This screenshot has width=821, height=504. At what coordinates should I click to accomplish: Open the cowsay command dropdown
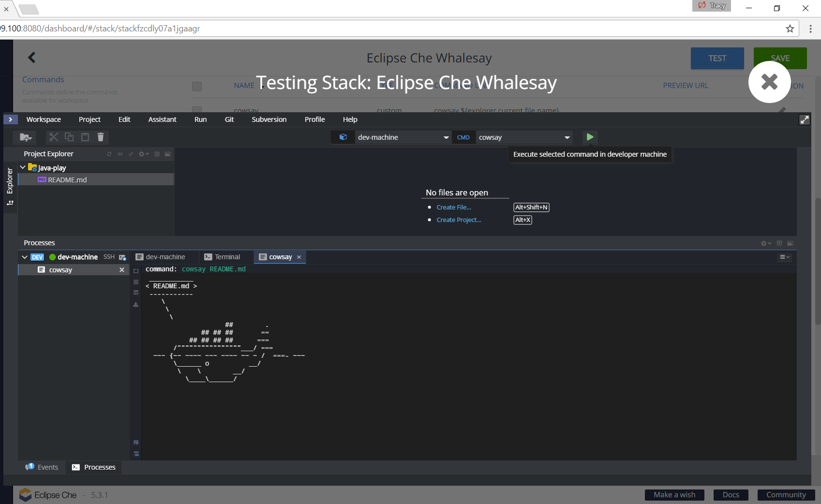[x=524, y=137]
